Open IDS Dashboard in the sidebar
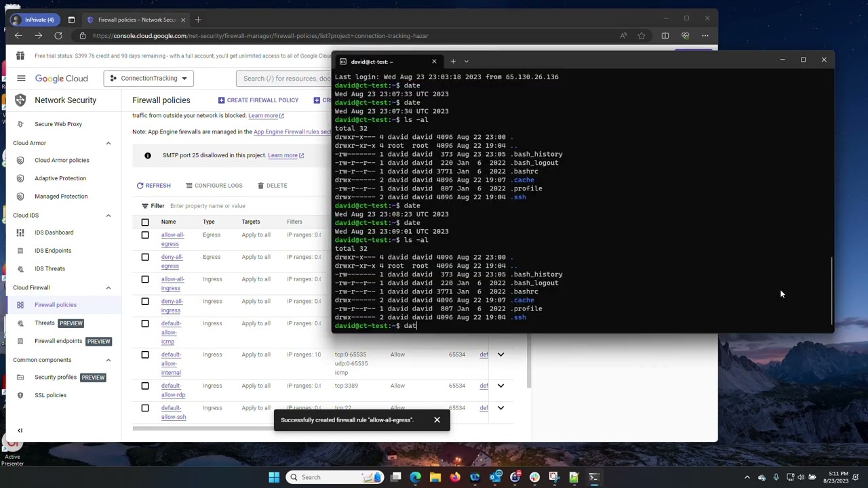The image size is (868, 488). [x=54, y=232]
